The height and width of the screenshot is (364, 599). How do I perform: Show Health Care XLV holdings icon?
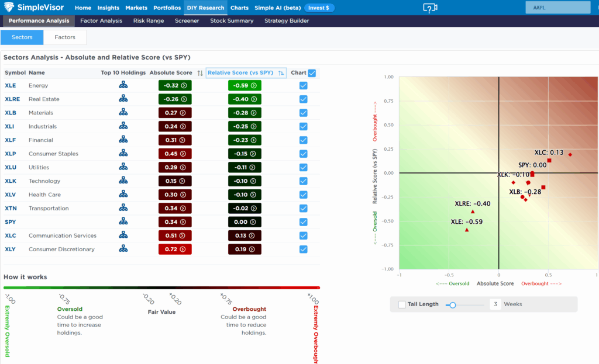[x=123, y=194]
